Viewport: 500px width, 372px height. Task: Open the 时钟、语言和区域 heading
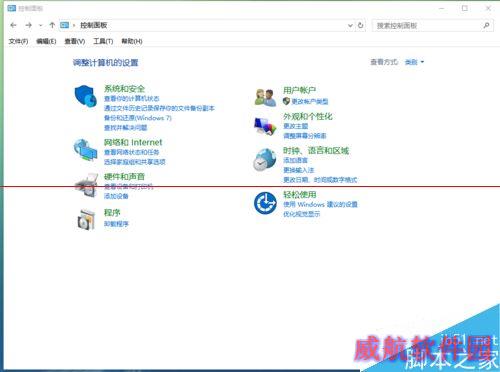click(x=316, y=151)
